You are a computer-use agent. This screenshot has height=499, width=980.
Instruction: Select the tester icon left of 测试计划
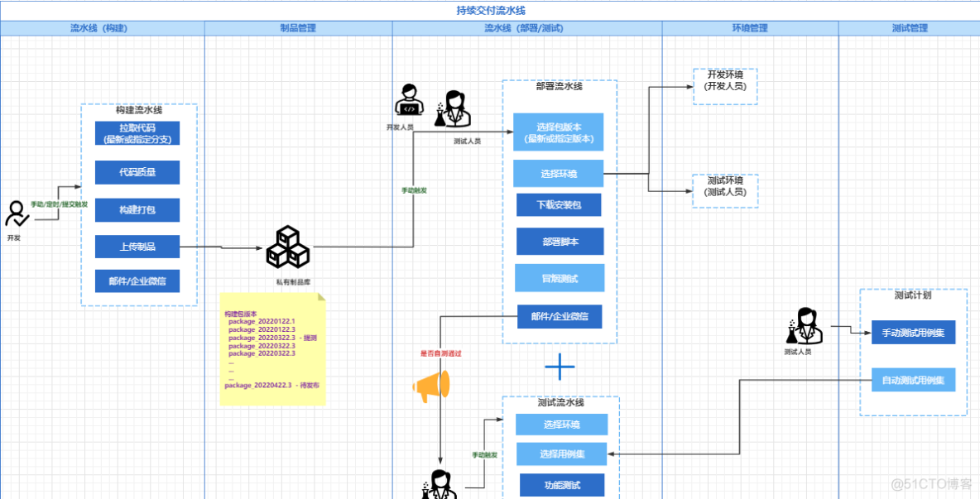coord(804,326)
